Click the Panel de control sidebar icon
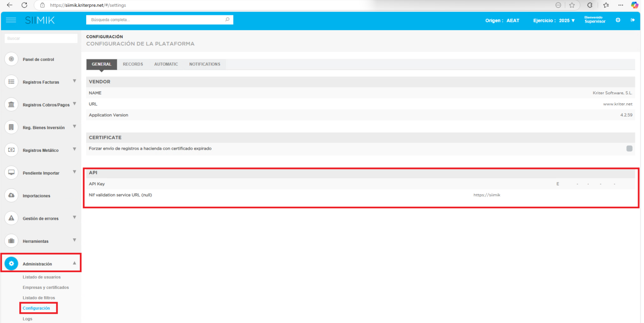The image size is (644, 323). [12, 59]
